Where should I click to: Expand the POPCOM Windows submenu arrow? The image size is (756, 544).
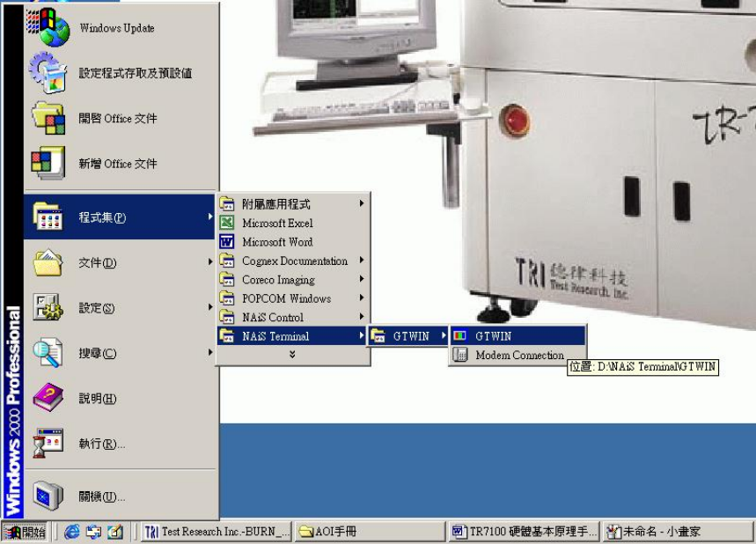click(x=362, y=298)
